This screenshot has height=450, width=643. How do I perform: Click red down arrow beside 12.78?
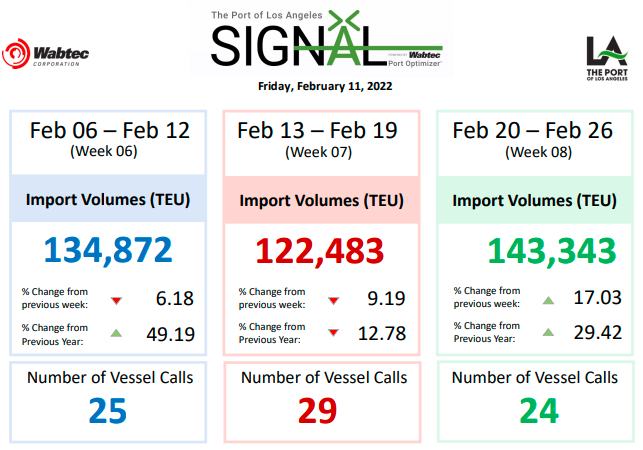point(333,334)
